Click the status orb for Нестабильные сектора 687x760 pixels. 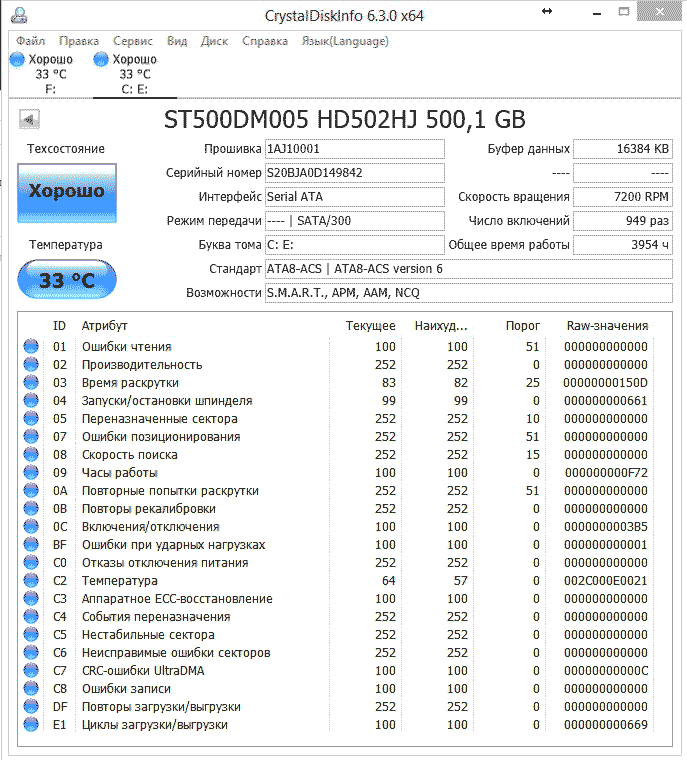click(x=31, y=634)
